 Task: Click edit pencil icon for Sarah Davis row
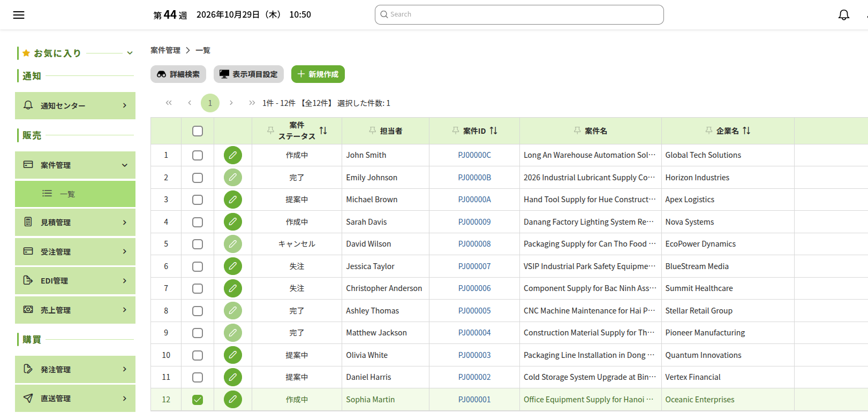(233, 221)
